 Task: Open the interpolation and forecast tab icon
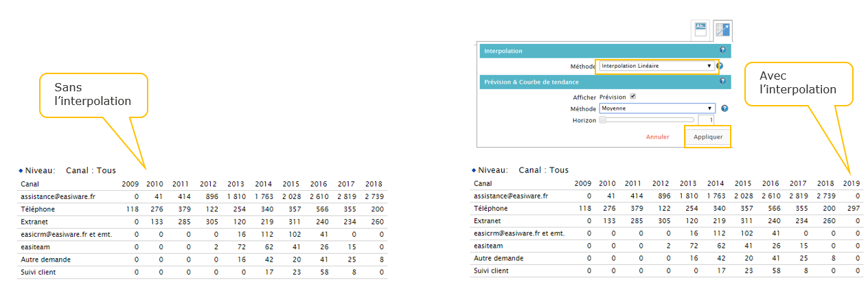722,30
